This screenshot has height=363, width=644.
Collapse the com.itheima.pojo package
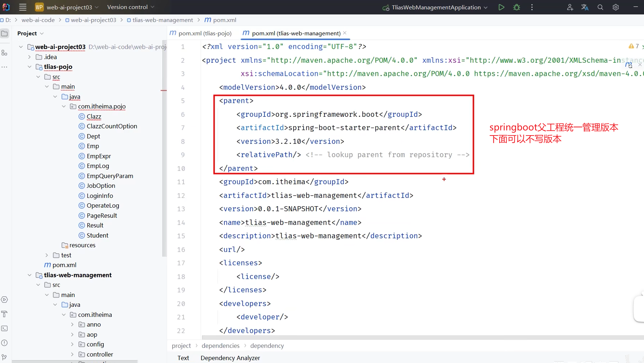tap(64, 106)
